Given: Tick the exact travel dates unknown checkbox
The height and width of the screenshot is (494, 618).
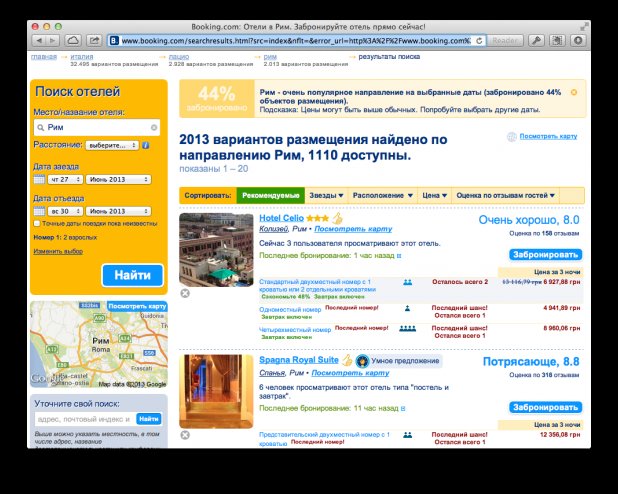Looking at the screenshot, I should click(37, 224).
